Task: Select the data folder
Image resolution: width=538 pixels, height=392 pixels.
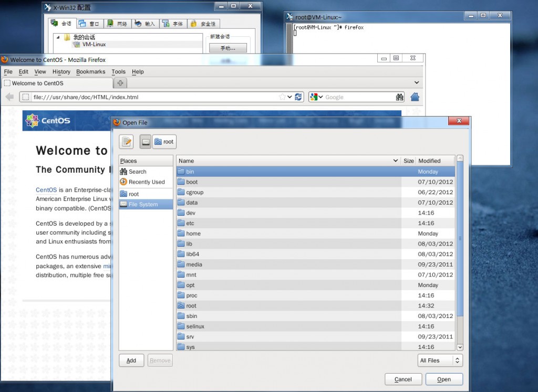Action: pyautogui.click(x=316, y=202)
